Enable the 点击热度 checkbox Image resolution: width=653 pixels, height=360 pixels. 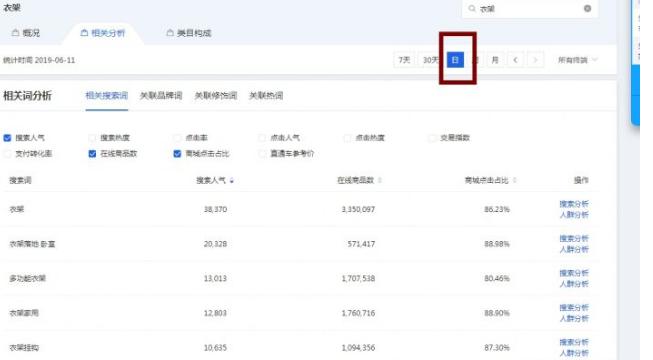(x=347, y=138)
